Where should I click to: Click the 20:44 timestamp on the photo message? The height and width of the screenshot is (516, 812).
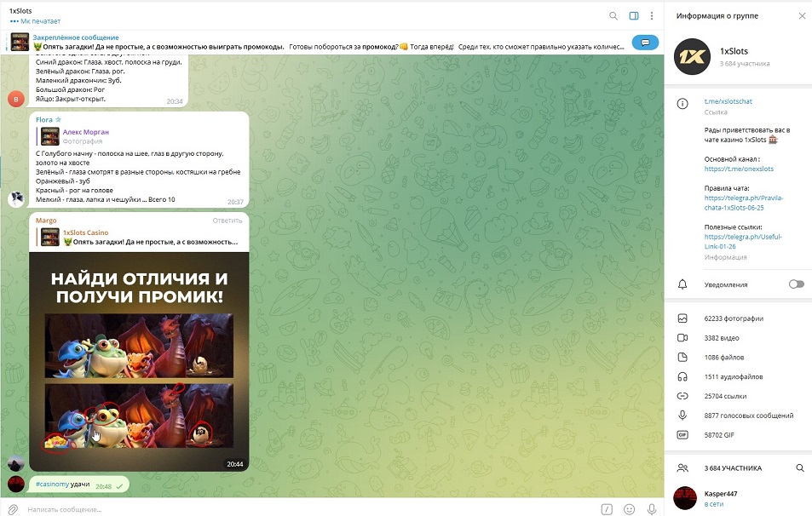pos(234,464)
